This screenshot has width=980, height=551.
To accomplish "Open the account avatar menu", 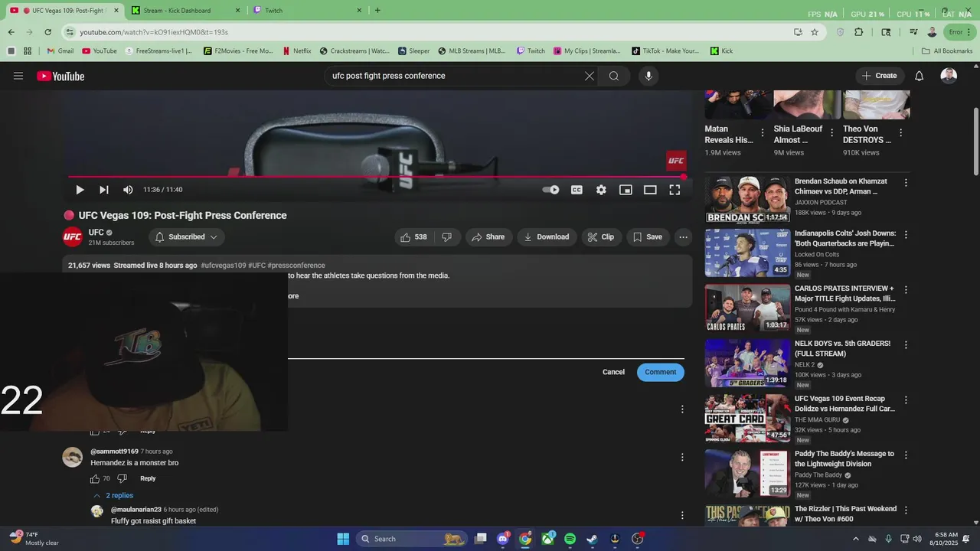I will pos(949,76).
